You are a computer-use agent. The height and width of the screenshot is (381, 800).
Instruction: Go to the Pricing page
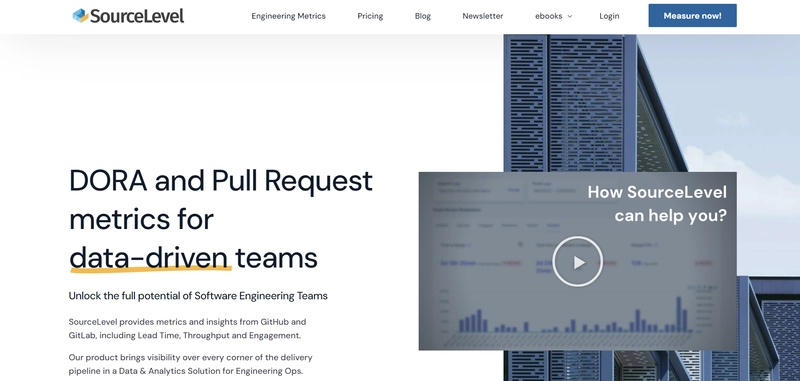point(370,16)
